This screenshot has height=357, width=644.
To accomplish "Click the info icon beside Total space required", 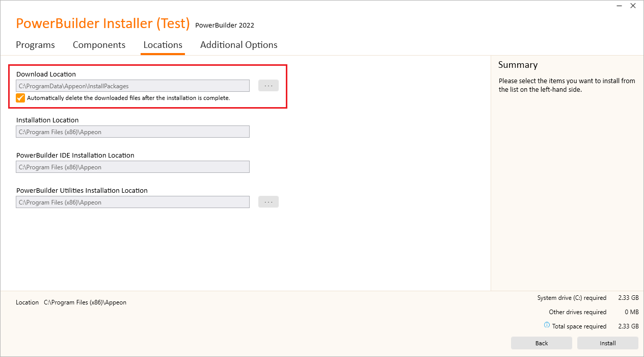I will [x=547, y=325].
